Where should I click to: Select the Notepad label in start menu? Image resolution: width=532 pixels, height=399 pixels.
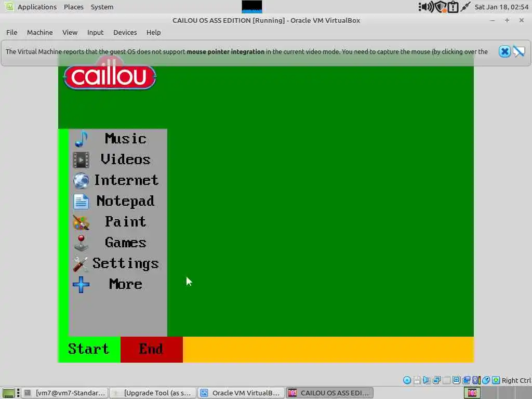(126, 202)
